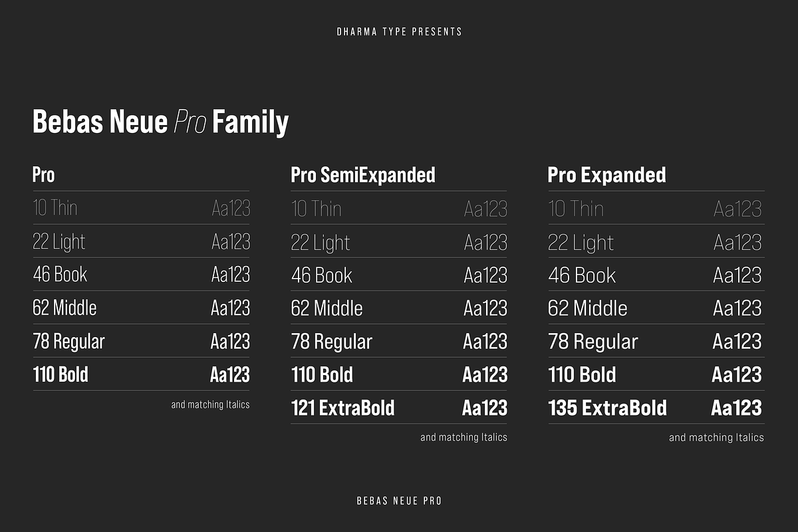The height and width of the screenshot is (532, 798).
Task: Click '46 Book' in the leftmost Pro column
Action: coord(60,275)
